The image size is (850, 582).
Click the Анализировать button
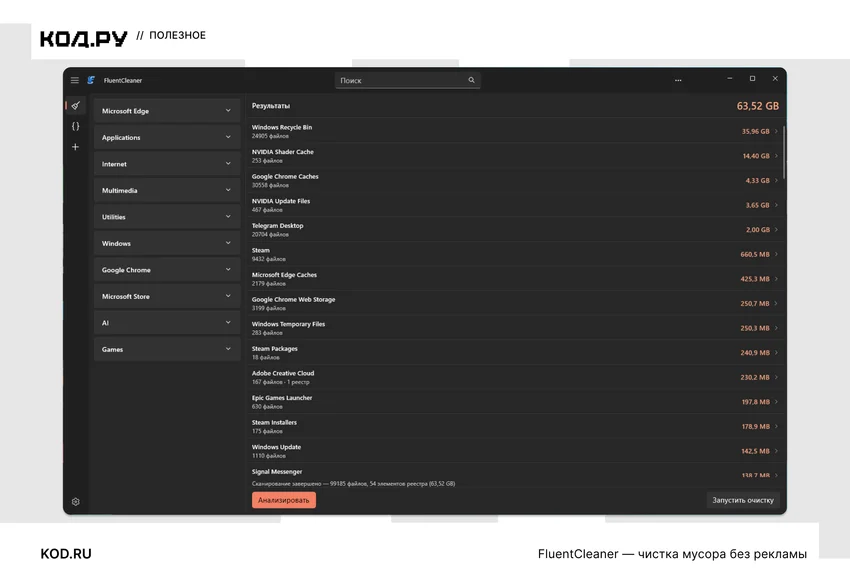pyautogui.click(x=284, y=500)
